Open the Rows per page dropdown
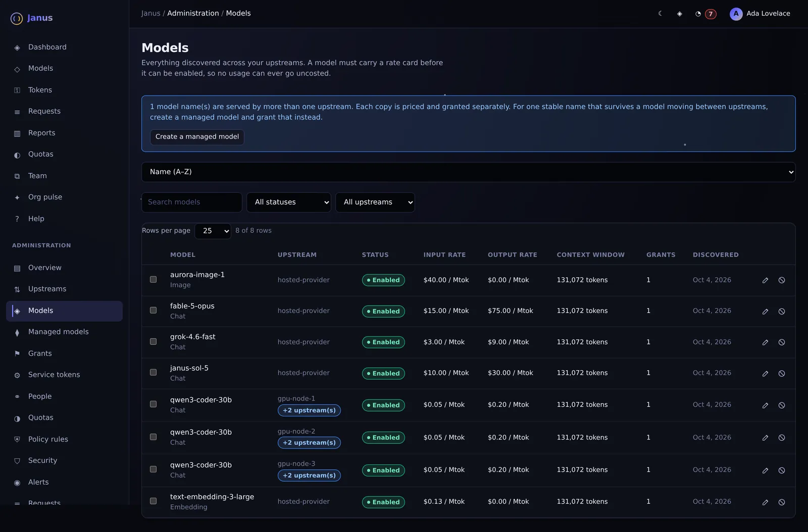 [x=213, y=231]
